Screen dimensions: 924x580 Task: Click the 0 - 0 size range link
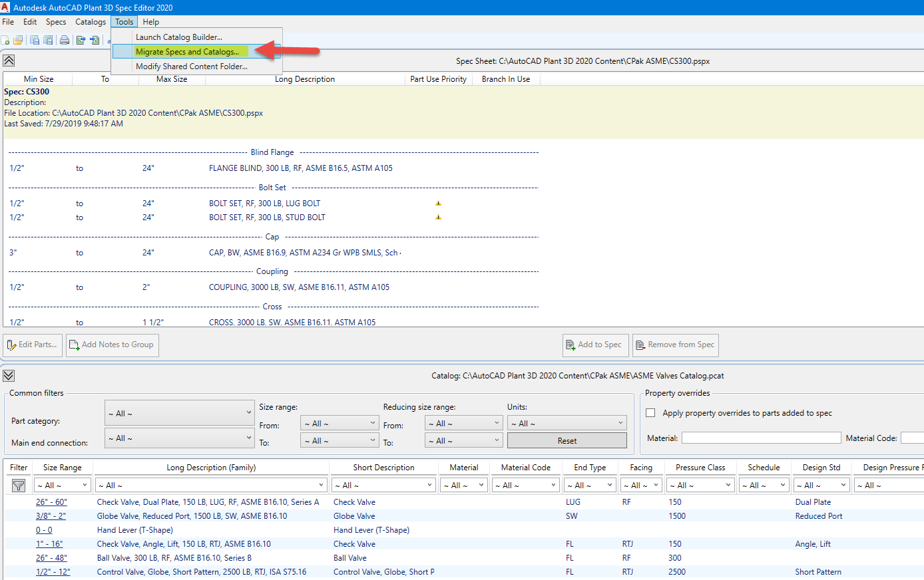(x=44, y=530)
